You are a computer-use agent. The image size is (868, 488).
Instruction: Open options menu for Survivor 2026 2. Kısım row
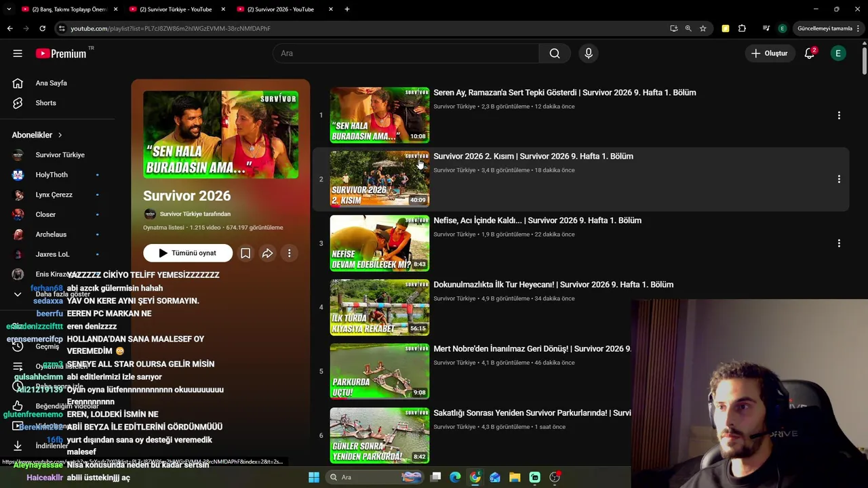(x=839, y=179)
